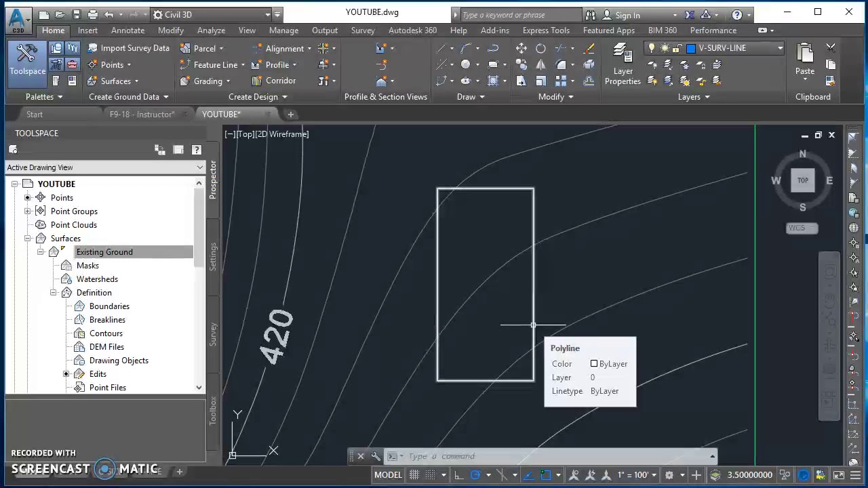868x488 pixels.
Task: Toggle snap mode in status bar
Action: [429, 475]
